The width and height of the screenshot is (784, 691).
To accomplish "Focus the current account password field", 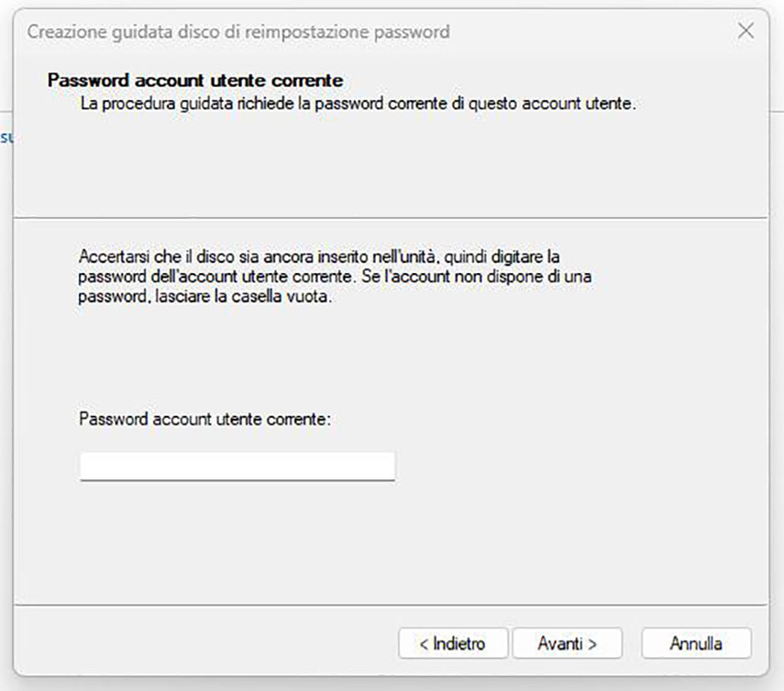I will tap(237, 466).
